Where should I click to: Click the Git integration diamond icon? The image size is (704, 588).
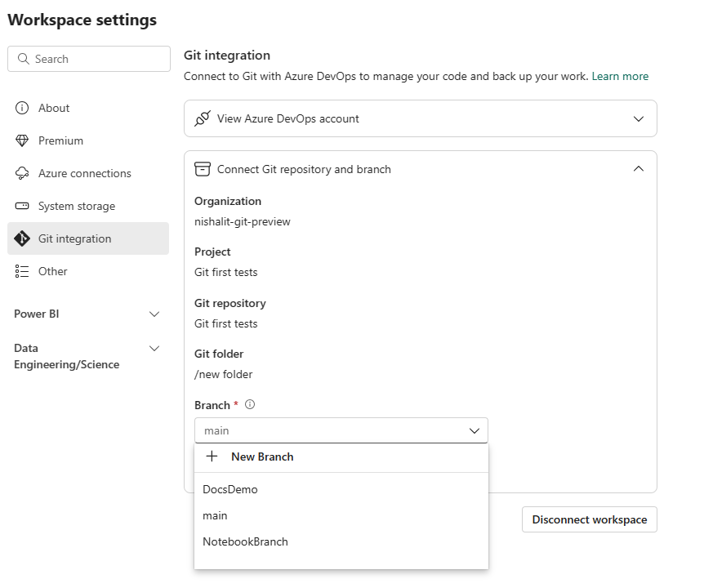(x=22, y=238)
